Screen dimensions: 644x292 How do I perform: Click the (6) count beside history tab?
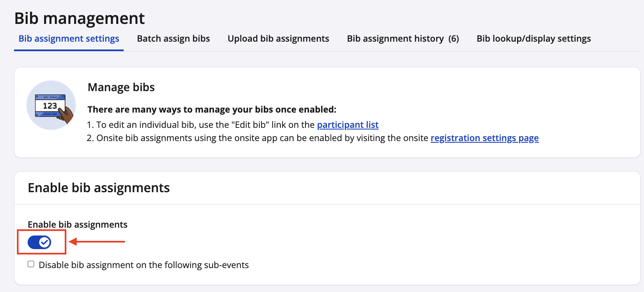click(x=454, y=39)
